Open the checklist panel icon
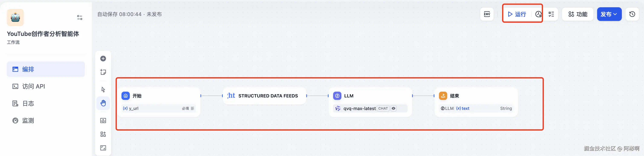The width and height of the screenshot is (644, 156). [x=551, y=14]
